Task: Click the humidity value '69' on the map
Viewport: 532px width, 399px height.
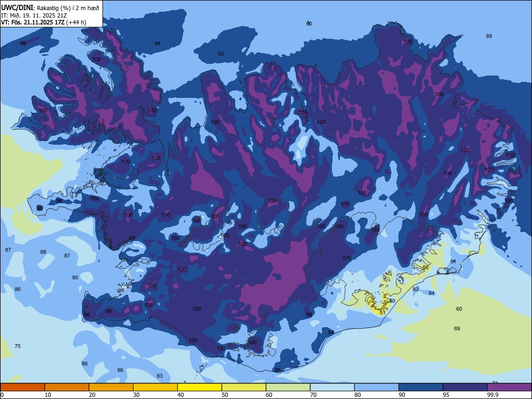Action: (457, 328)
